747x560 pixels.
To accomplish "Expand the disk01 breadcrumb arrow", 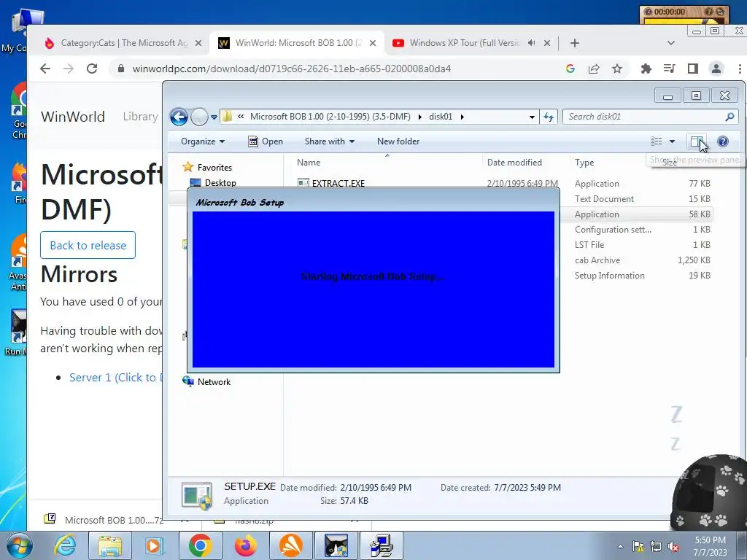I will 462,117.
